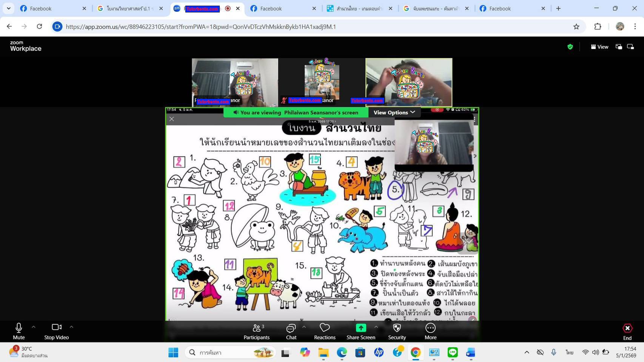This screenshot has width=644, height=362.
Task: Bookmark the page with the star icon
Action: coord(576,26)
